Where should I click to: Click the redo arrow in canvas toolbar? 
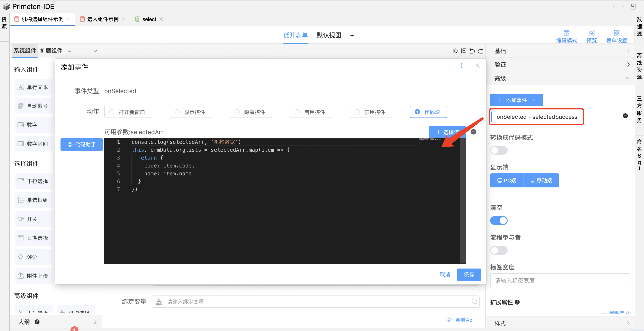480,51
